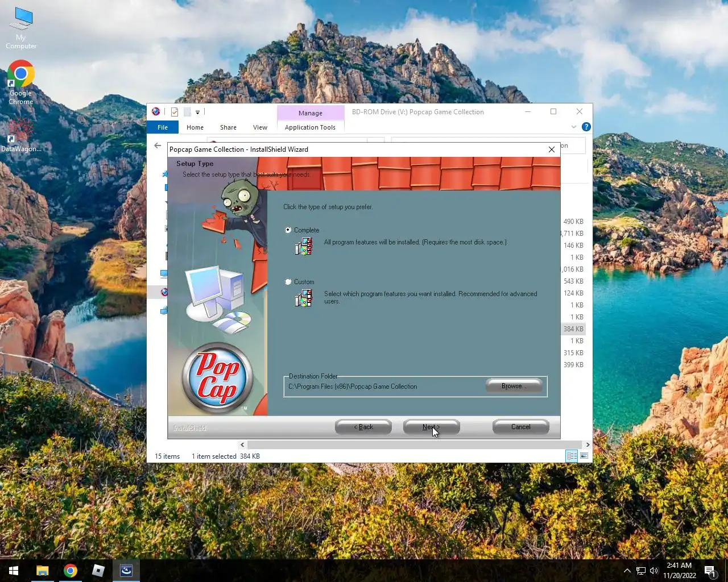
Task: Open the Windows Start menu
Action: point(14,571)
